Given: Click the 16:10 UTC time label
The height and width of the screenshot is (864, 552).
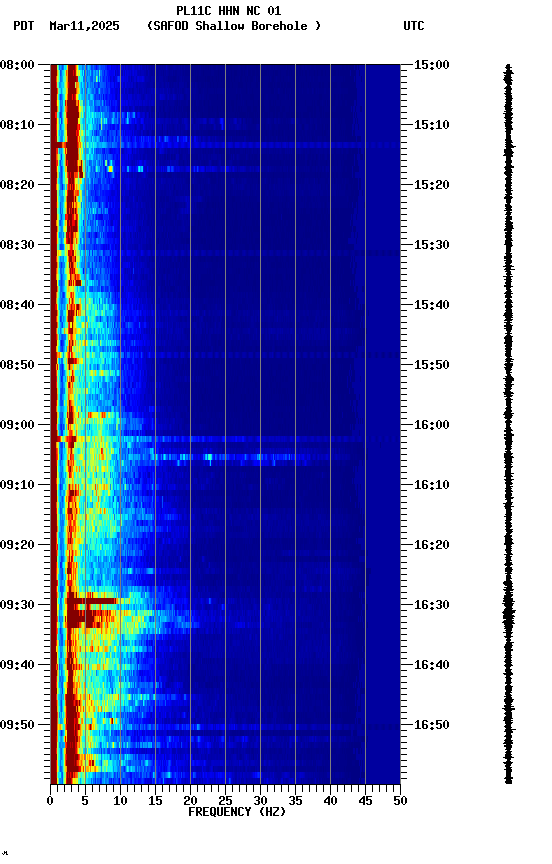Looking at the screenshot, I should pos(432,485).
